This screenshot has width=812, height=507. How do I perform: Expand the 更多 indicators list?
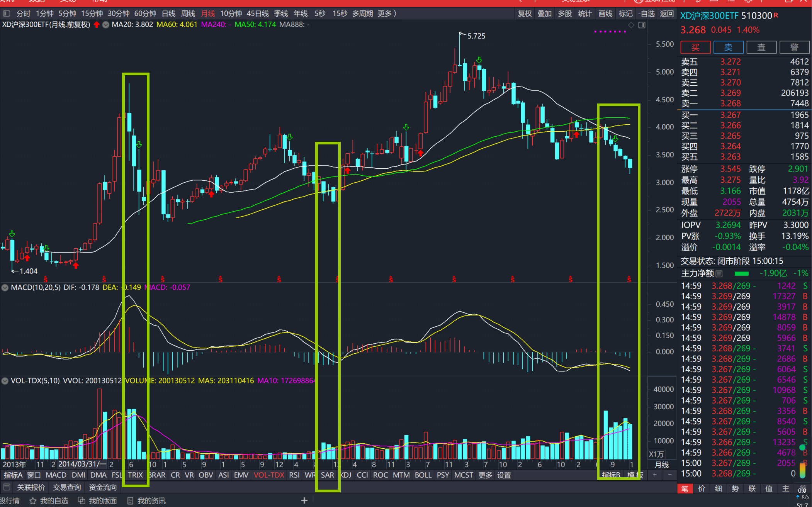485,475
